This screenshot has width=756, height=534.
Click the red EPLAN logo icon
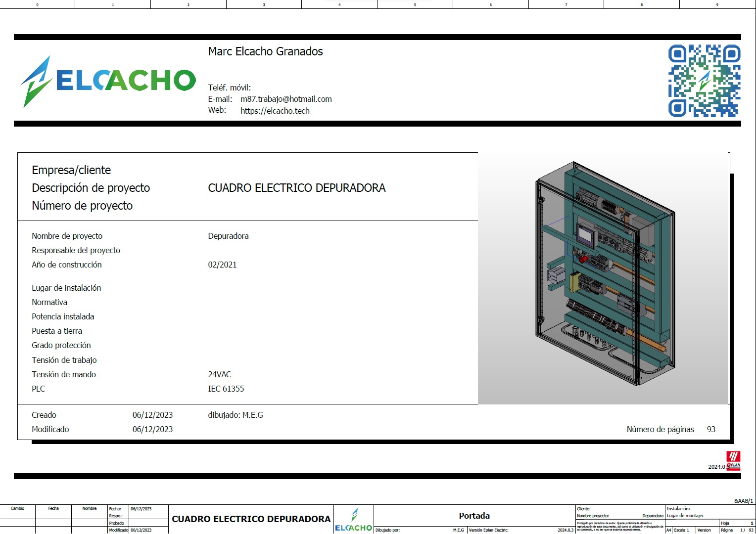[733, 460]
